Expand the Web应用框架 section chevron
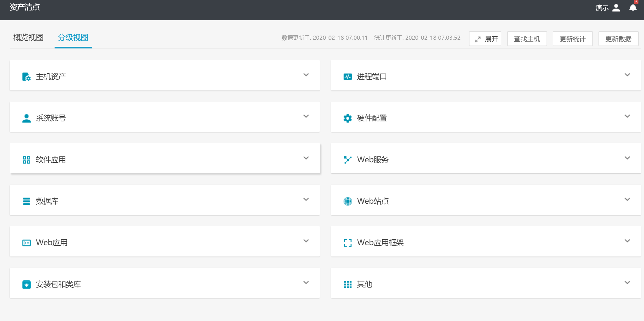Image resolution: width=644 pixels, height=321 pixels. click(x=627, y=241)
